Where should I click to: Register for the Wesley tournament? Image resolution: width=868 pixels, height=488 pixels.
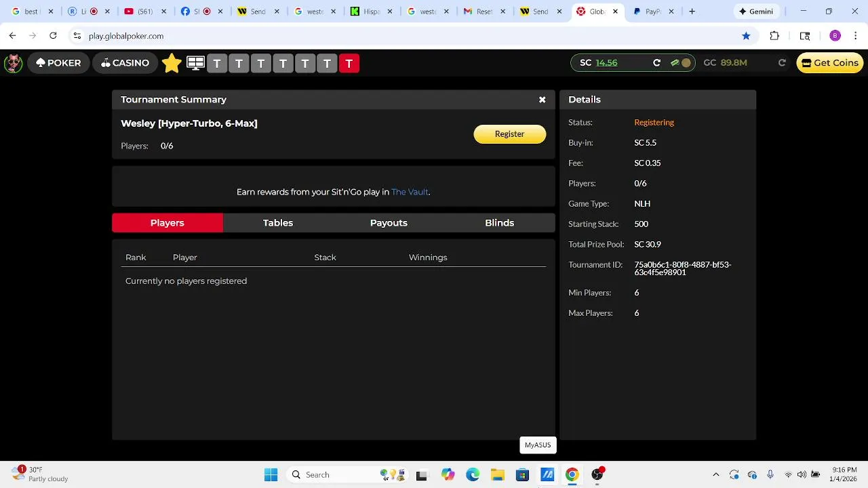coord(509,134)
